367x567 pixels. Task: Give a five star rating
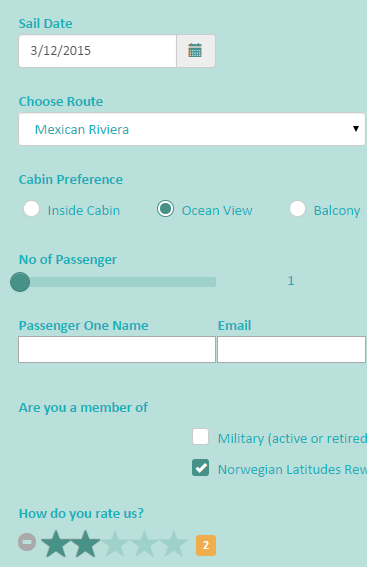click(174, 544)
